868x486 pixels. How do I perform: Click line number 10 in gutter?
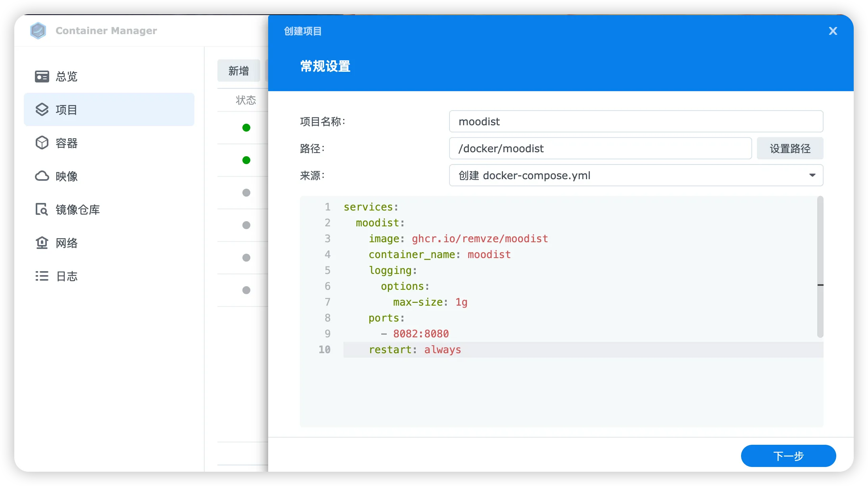[x=325, y=350]
